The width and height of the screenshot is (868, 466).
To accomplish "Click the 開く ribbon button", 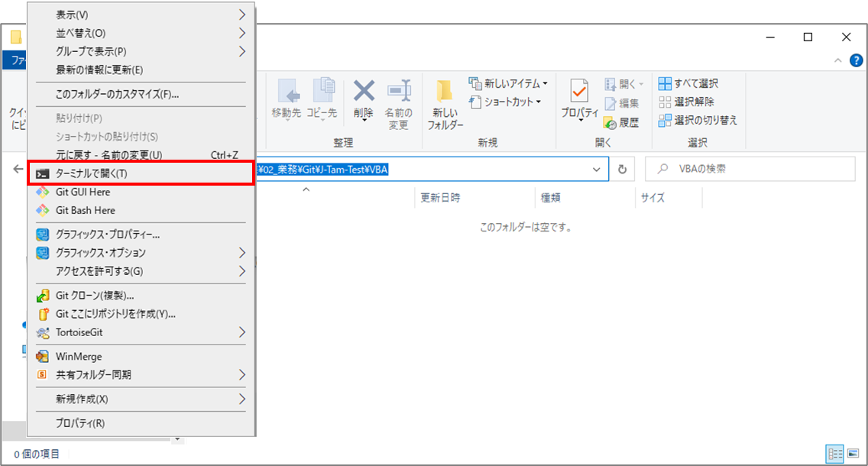I will 623,84.
